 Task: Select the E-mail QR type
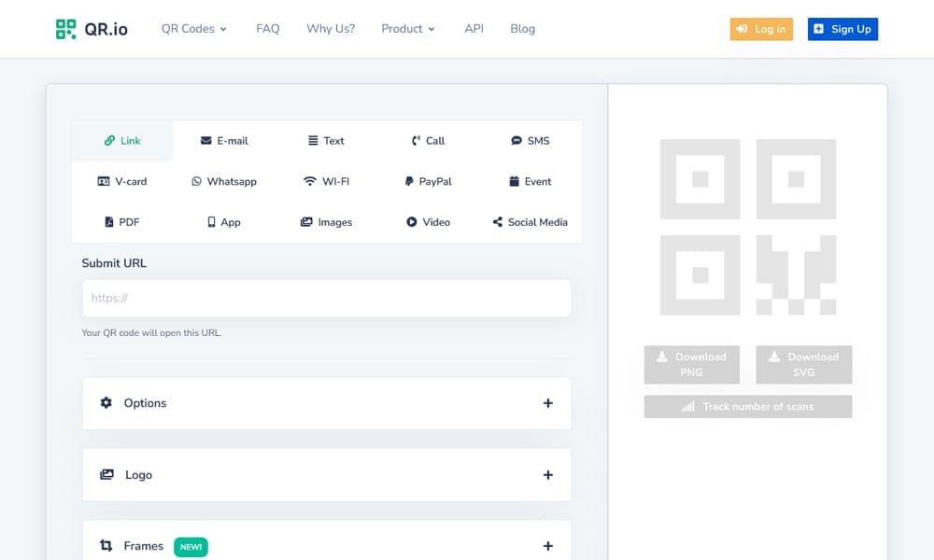click(x=224, y=141)
